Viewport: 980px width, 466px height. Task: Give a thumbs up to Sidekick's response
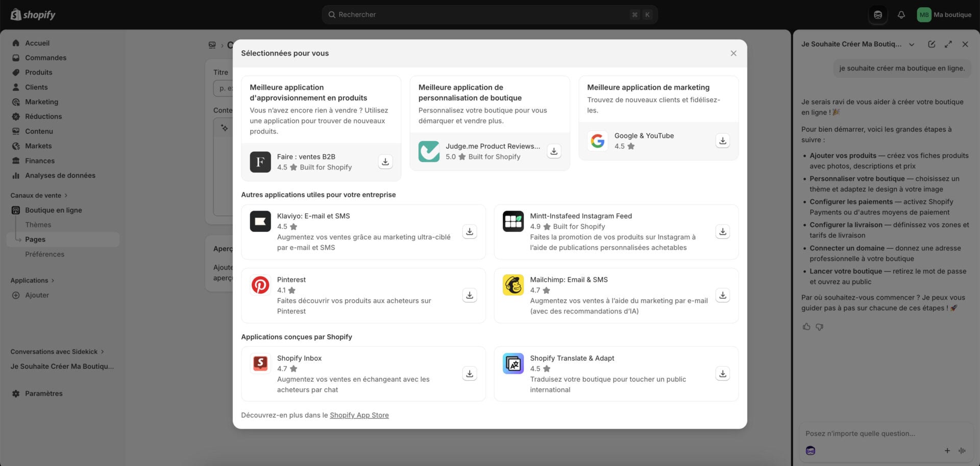[x=806, y=327]
